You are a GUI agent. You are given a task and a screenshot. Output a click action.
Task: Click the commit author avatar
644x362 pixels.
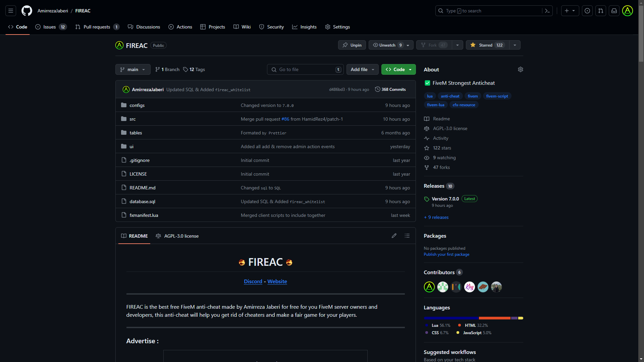click(126, 89)
